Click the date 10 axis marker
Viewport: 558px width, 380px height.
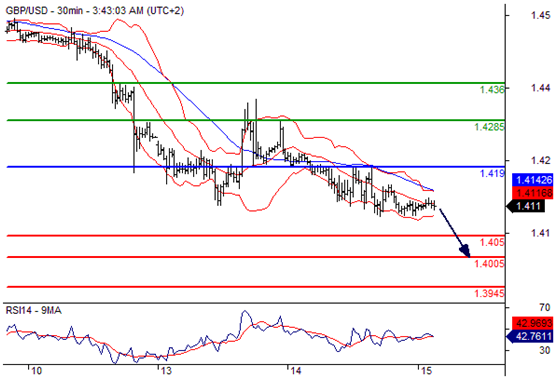[36, 371]
